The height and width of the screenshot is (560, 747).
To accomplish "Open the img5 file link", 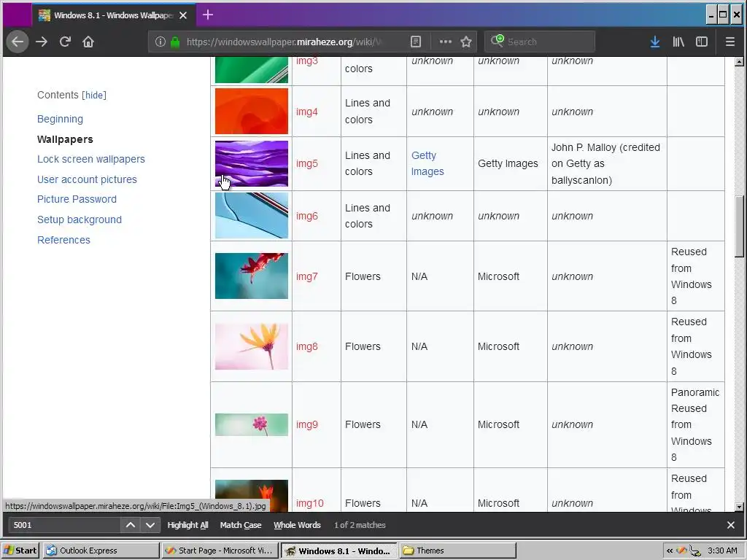I will (307, 164).
